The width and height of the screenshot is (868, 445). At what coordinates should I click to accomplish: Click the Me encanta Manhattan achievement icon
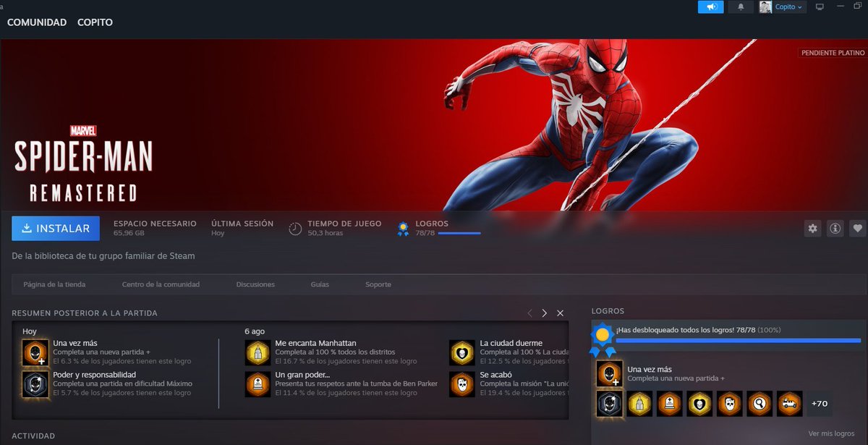258,352
